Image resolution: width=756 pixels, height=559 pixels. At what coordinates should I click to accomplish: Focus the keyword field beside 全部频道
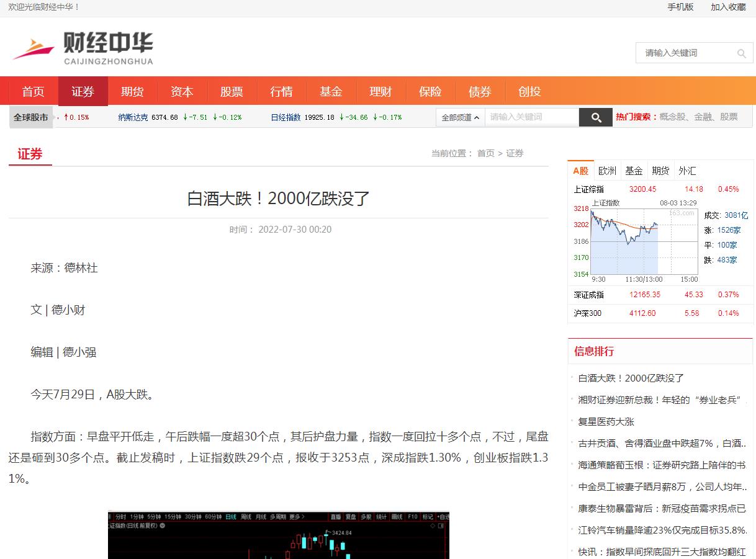coord(532,117)
